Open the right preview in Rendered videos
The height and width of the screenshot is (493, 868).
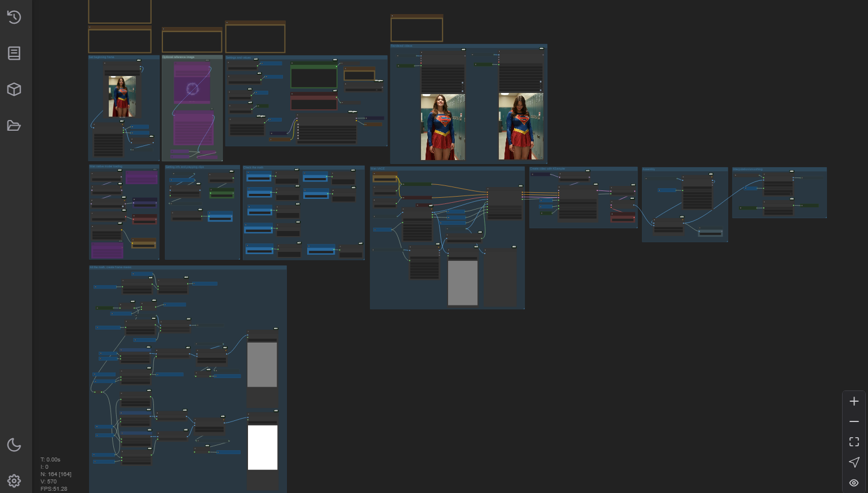(521, 127)
